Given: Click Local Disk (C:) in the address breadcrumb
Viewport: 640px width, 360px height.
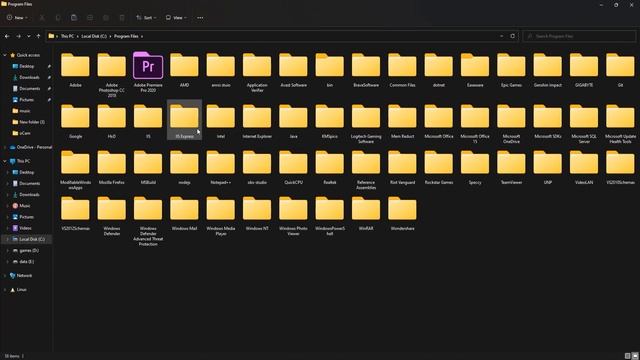Looking at the screenshot, I should tap(94, 36).
